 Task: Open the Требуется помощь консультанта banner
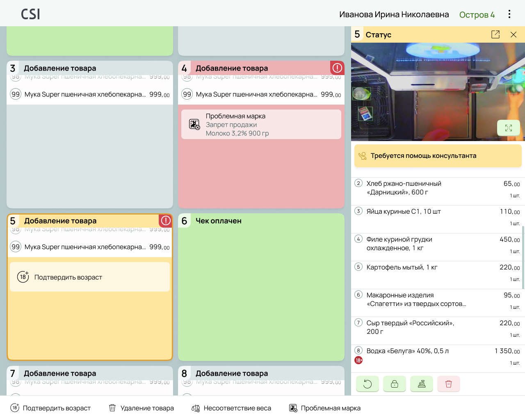(x=438, y=156)
